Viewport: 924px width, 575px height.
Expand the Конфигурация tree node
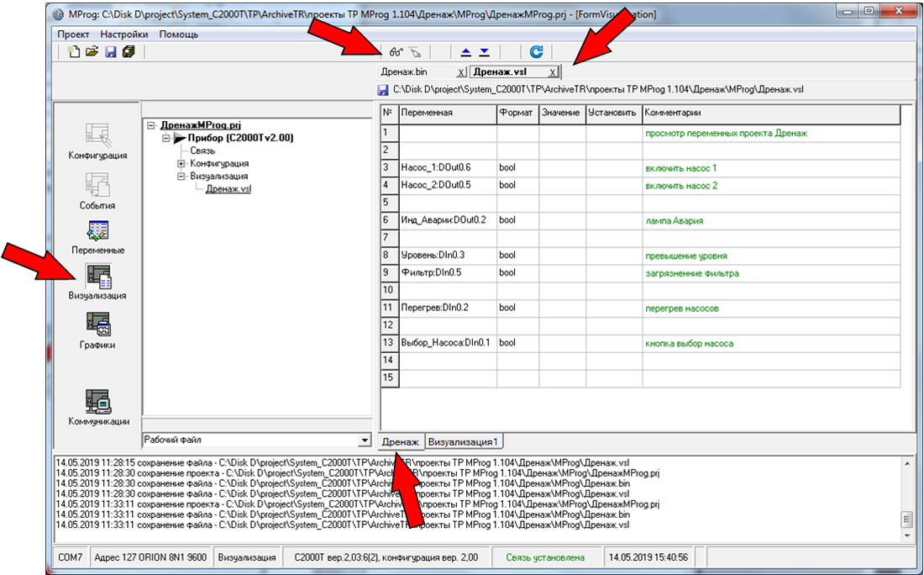tap(181, 163)
